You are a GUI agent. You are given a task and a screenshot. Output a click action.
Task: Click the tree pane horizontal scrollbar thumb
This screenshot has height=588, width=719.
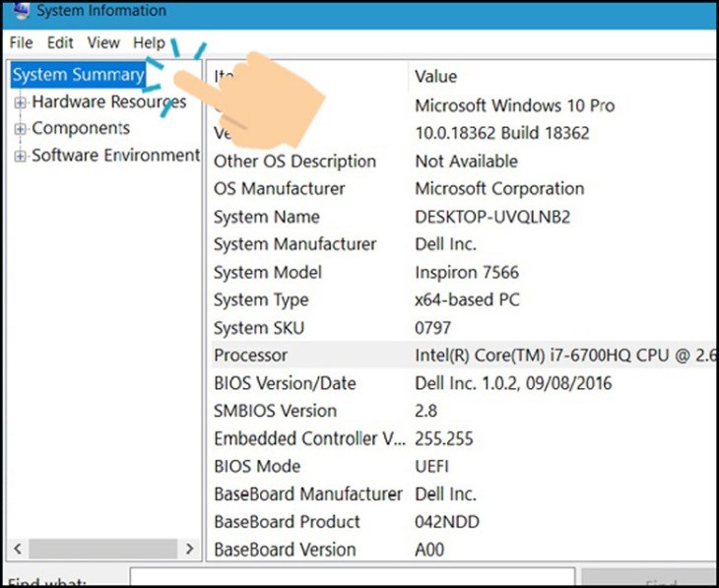102,548
